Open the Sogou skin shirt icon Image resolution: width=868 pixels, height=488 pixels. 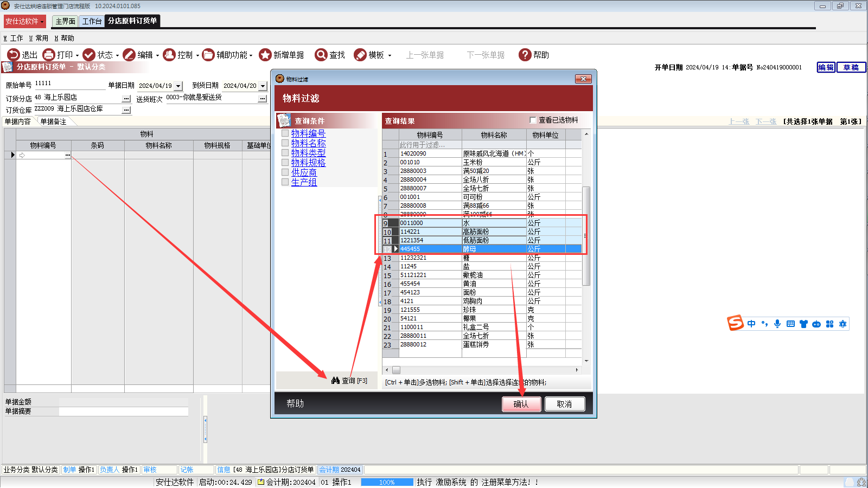(803, 324)
